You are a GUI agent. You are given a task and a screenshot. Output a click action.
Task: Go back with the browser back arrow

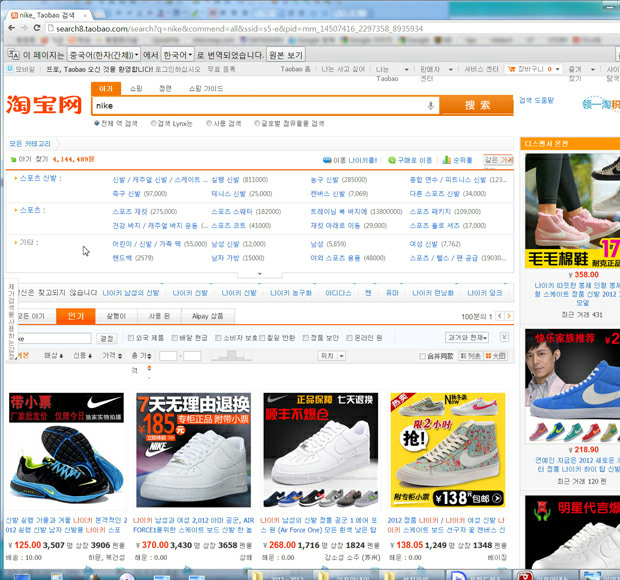[x=12, y=28]
